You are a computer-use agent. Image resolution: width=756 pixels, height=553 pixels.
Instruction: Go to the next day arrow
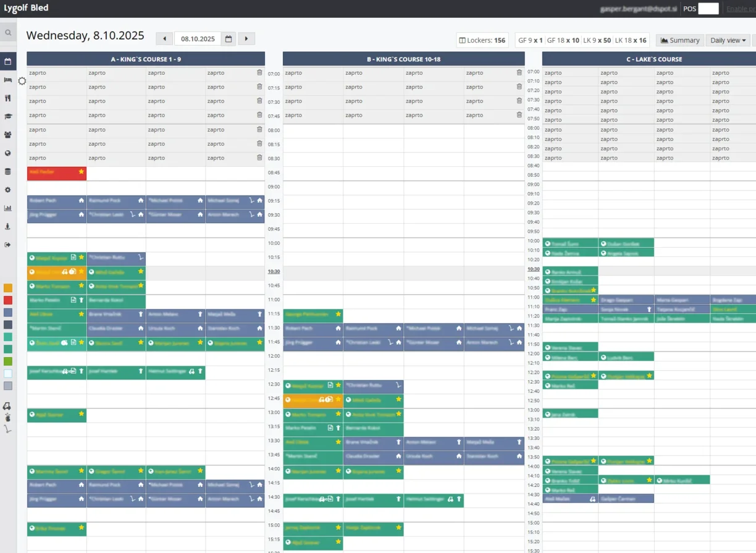click(246, 39)
